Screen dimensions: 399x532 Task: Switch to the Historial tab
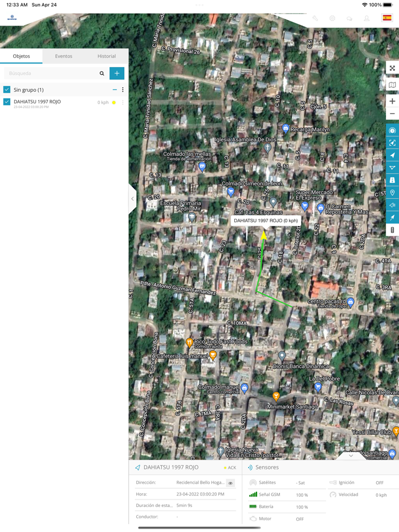click(107, 56)
